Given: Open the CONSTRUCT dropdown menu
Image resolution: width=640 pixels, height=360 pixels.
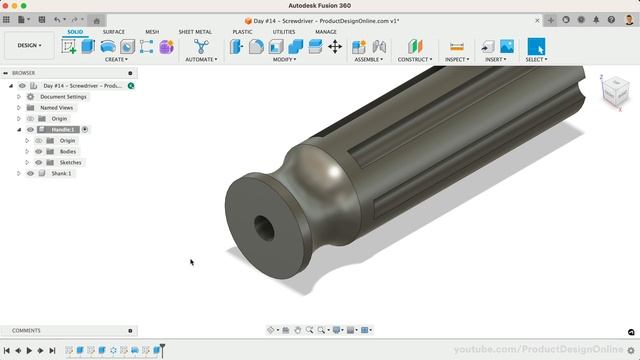Looking at the screenshot, I should (415, 60).
